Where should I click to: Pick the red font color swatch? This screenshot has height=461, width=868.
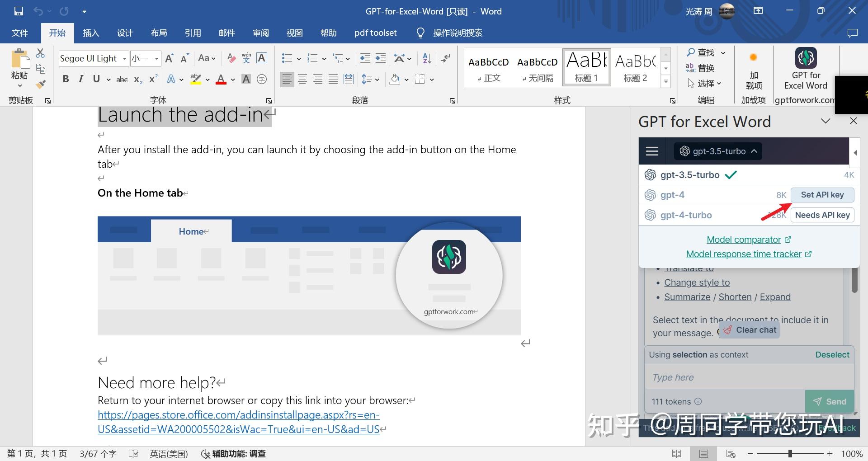221,80
